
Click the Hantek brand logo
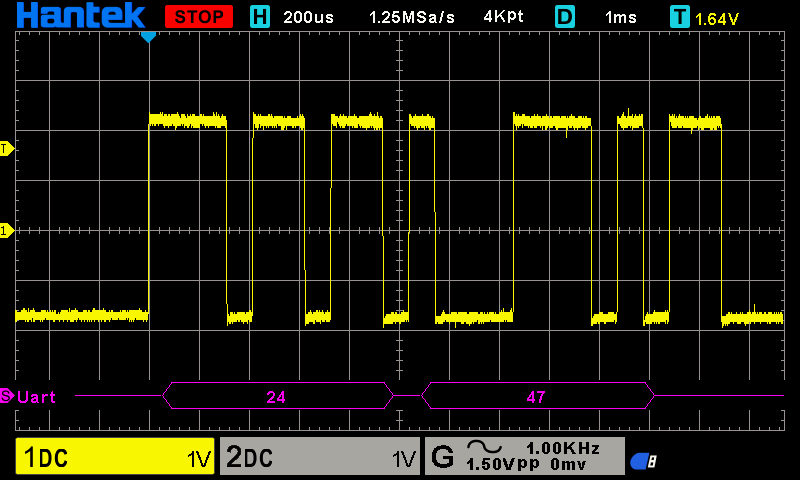tap(81, 15)
